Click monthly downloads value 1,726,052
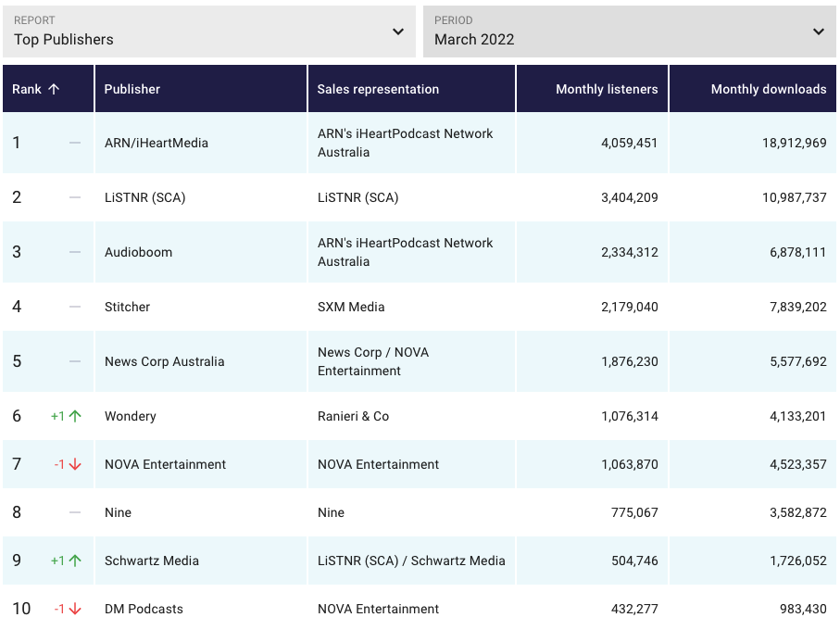 tap(798, 561)
